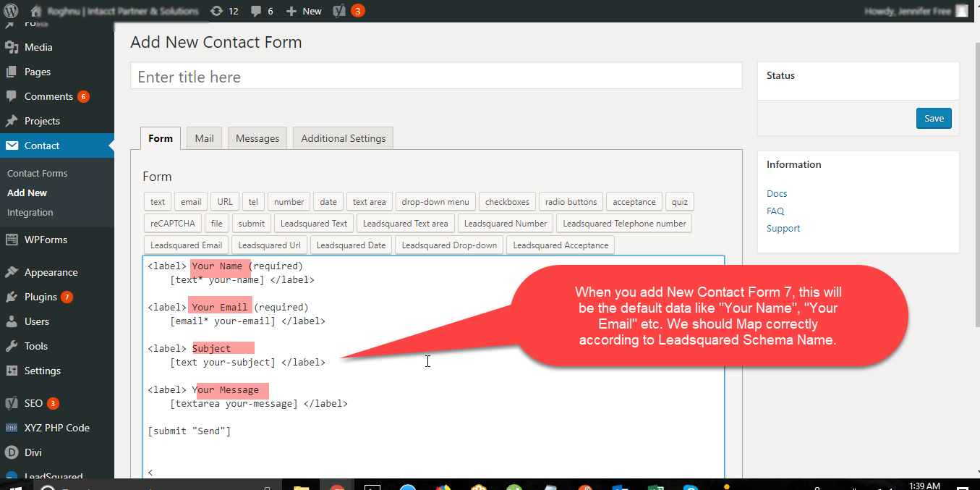Insert a radio buttons tag
The image size is (980, 490).
pos(571,202)
